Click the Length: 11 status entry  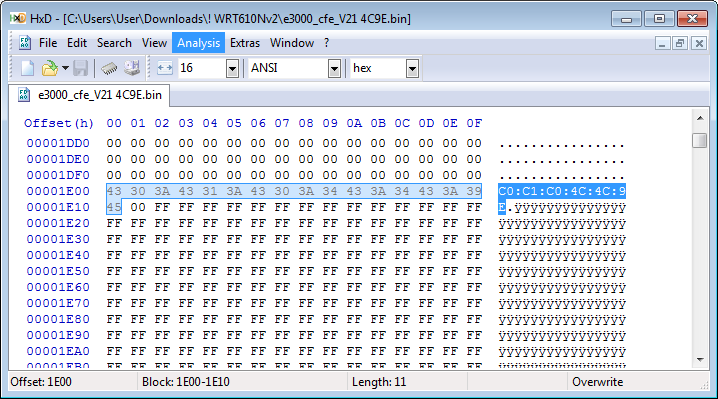coord(379,382)
